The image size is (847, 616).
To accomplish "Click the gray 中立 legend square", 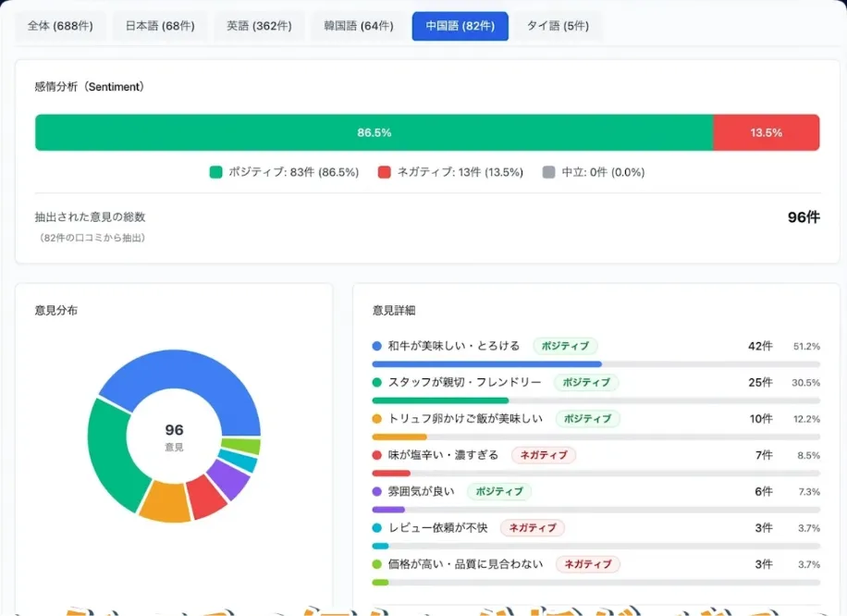I will [x=549, y=172].
